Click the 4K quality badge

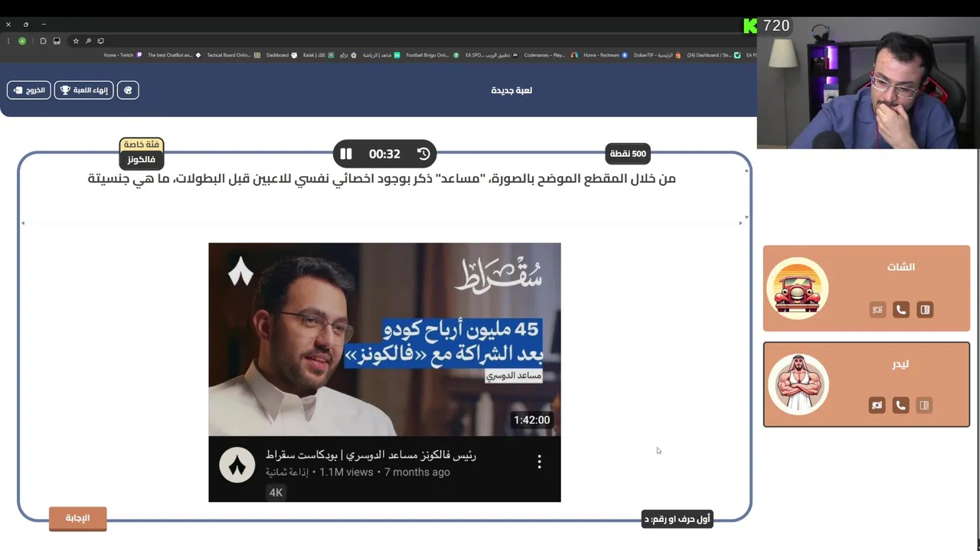(x=276, y=493)
